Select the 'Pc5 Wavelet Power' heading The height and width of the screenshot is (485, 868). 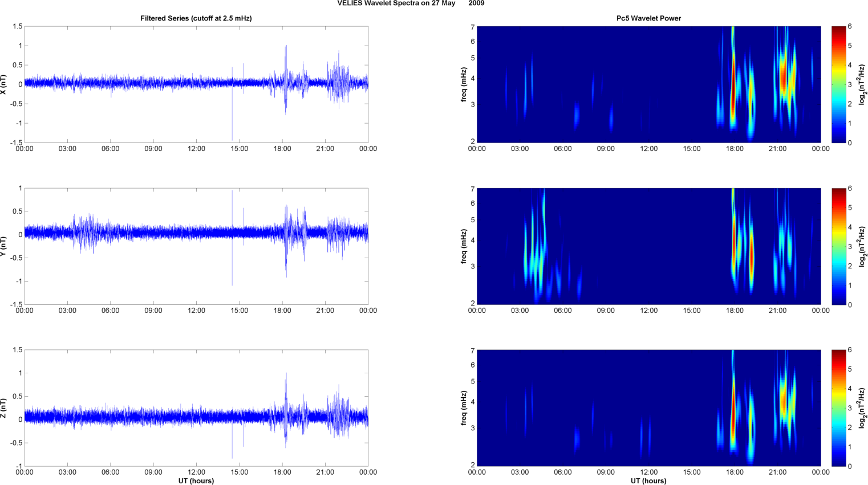pyautogui.click(x=648, y=18)
